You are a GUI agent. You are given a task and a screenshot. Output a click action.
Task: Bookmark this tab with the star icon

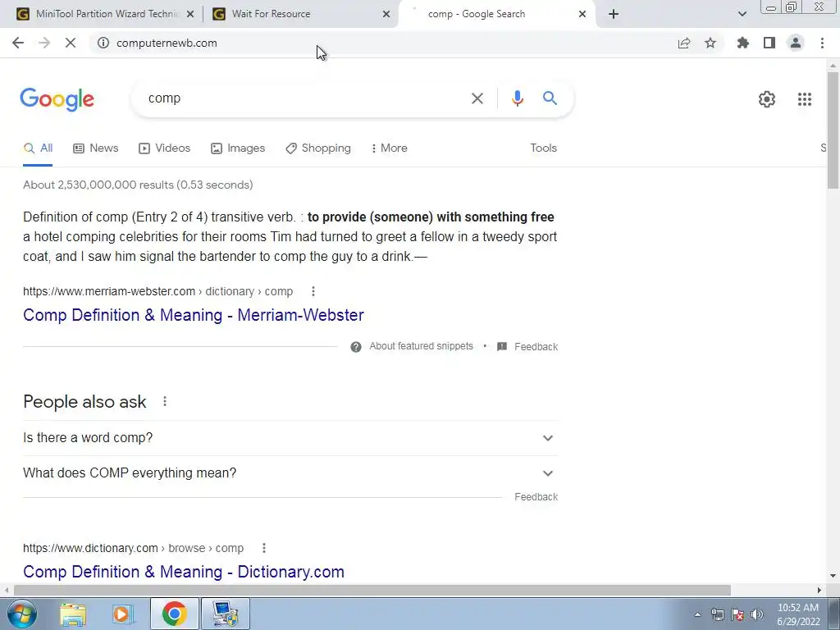click(x=710, y=43)
